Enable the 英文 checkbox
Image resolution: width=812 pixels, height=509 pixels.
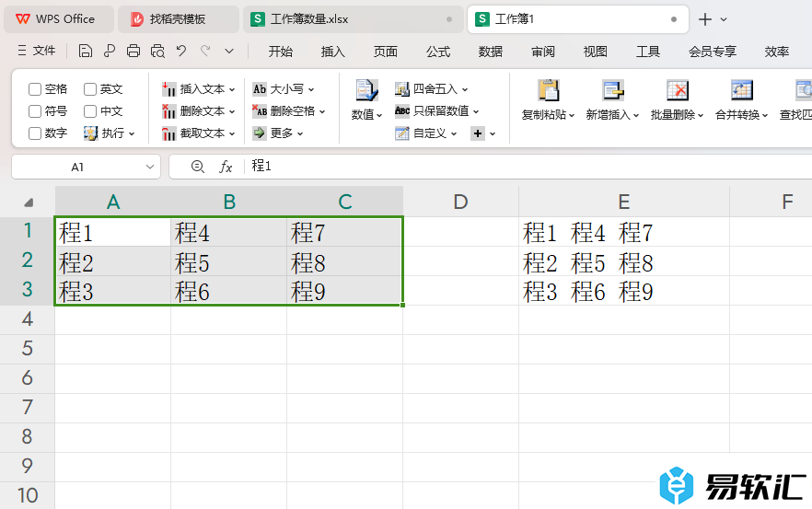(90, 89)
